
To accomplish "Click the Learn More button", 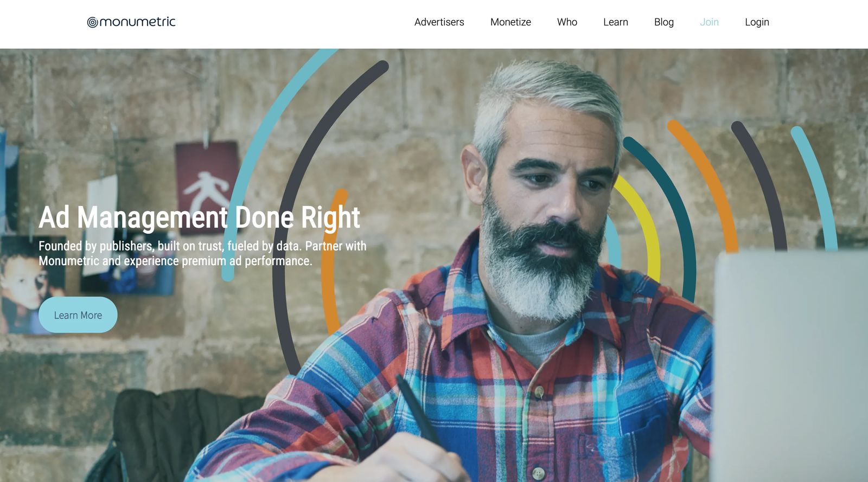I will coord(78,315).
